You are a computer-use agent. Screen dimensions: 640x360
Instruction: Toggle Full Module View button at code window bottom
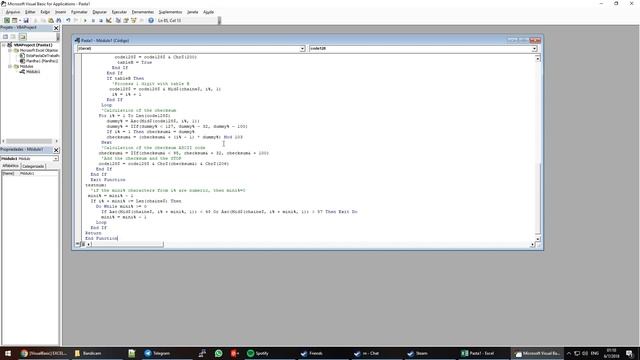click(83, 244)
